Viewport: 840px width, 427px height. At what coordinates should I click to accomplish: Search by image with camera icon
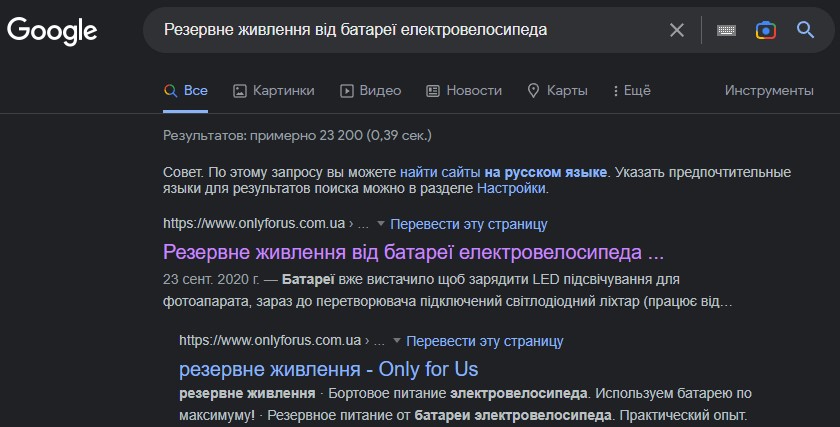click(766, 30)
